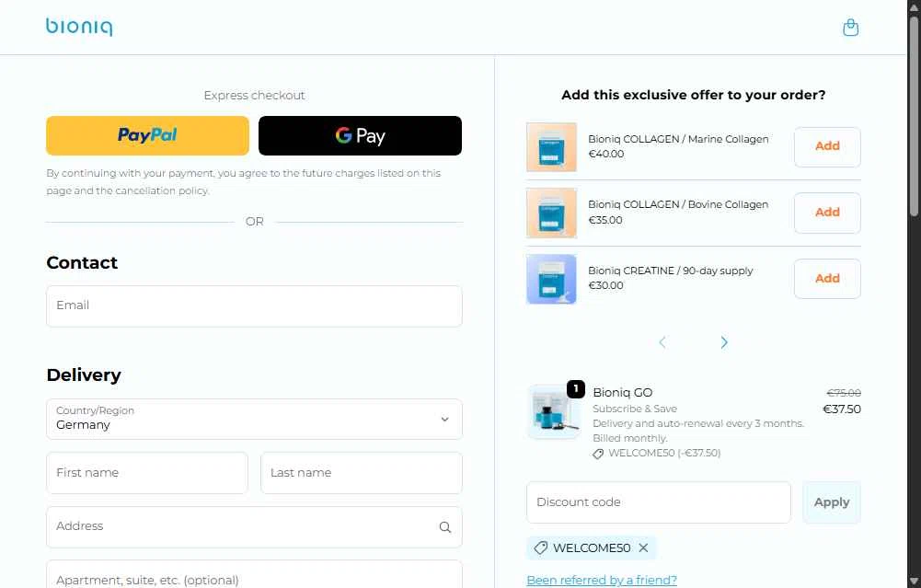Click 'Bioniq COLLAGEN / Marine Collagen' text
This screenshot has width=921, height=588.
(678, 139)
